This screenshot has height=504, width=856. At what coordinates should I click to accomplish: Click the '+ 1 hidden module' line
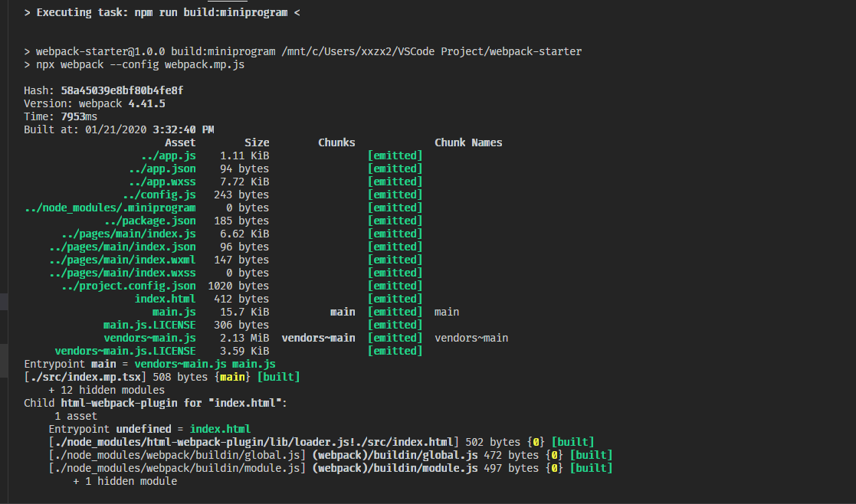click(125, 482)
